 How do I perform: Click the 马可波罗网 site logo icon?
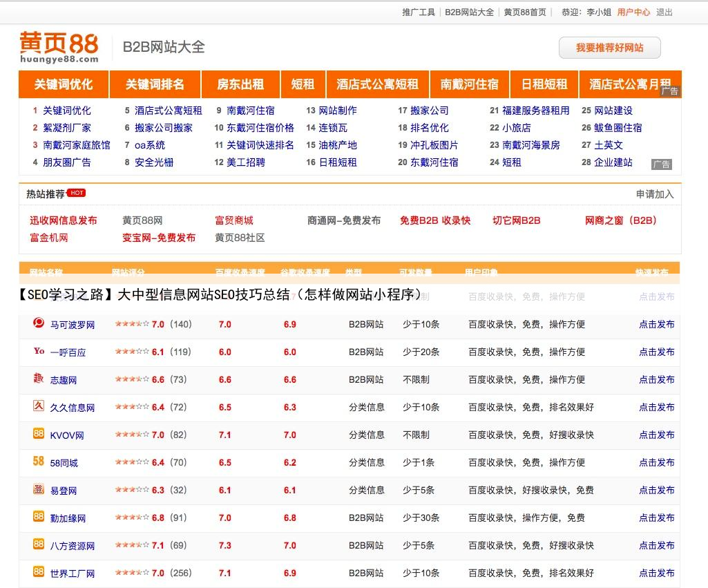click(x=39, y=323)
